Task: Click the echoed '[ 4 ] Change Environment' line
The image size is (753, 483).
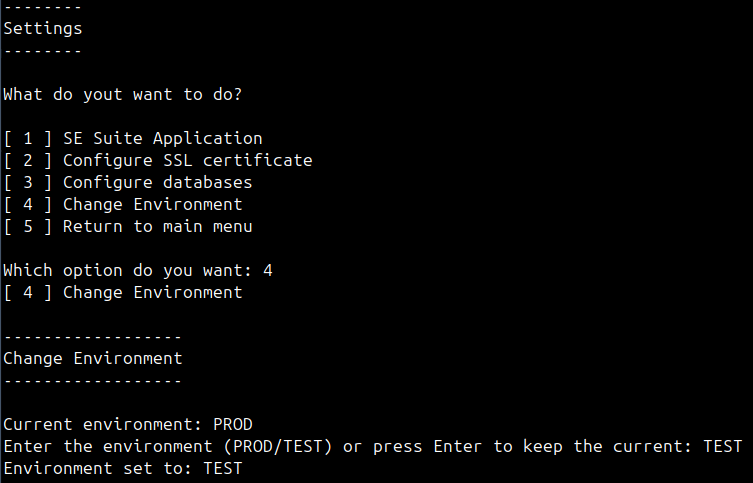Action: 123,293
